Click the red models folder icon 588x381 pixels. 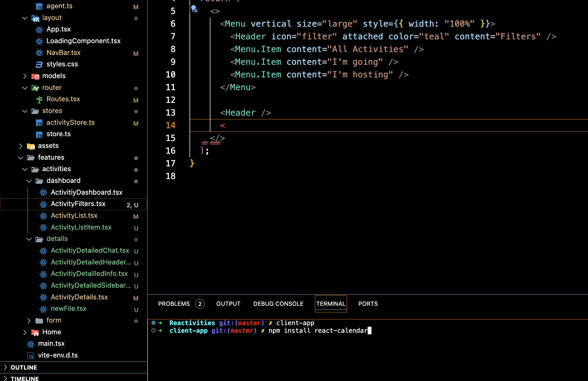pyautogui.click(x=35, y=77)
